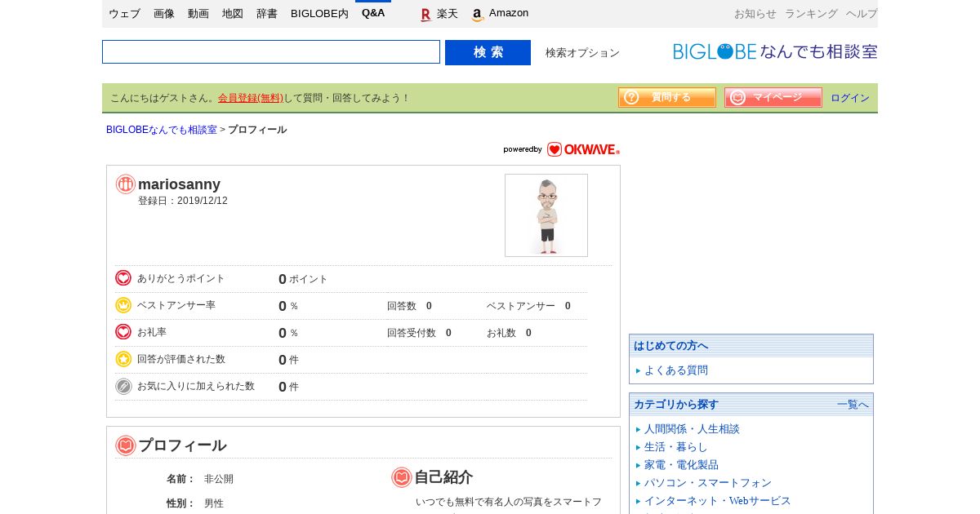The height and width of the screenshot is (514, 980).
Task: Click the orange 質問する button
Action: click(667, 97)
